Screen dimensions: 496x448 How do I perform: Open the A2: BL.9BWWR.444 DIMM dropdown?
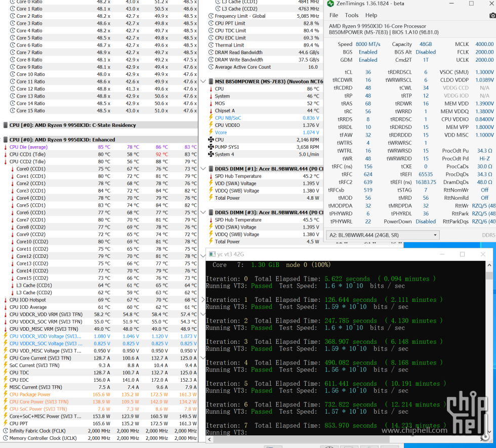(383, 235)
